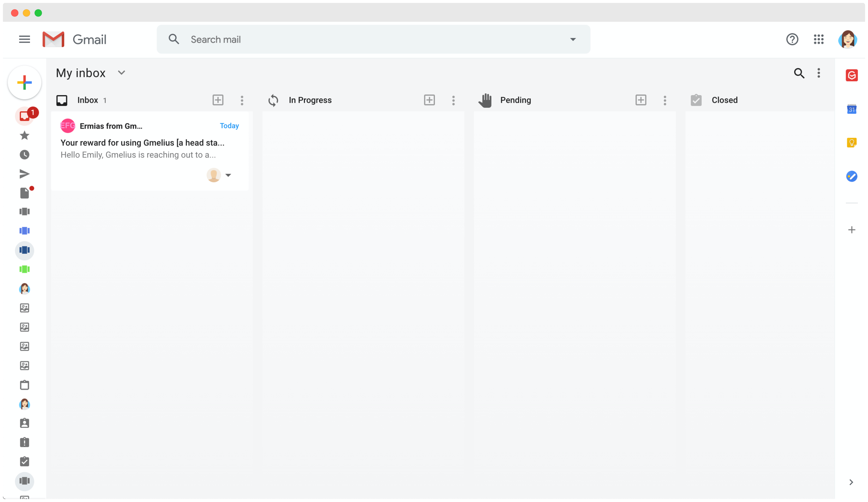This screenshot has width=868, height=502.
Task: Open Inbox column three-dot menu
Action: point(242,100)
